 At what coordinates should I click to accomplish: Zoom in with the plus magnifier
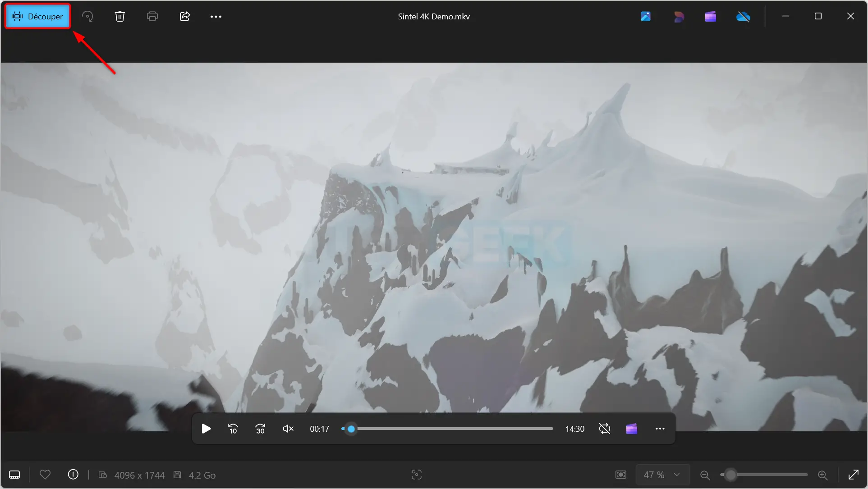tap(823, 475)
